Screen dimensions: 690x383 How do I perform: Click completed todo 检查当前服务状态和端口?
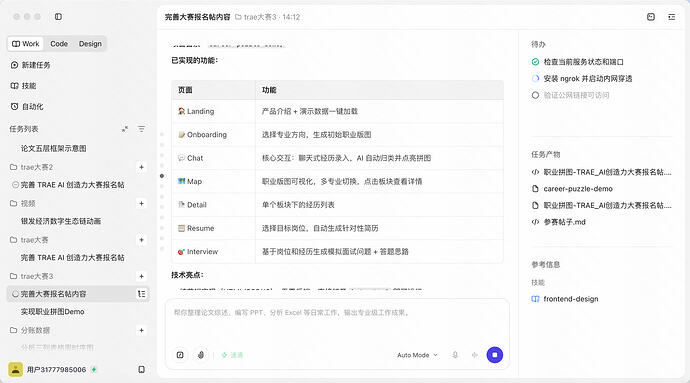point(578,62)
